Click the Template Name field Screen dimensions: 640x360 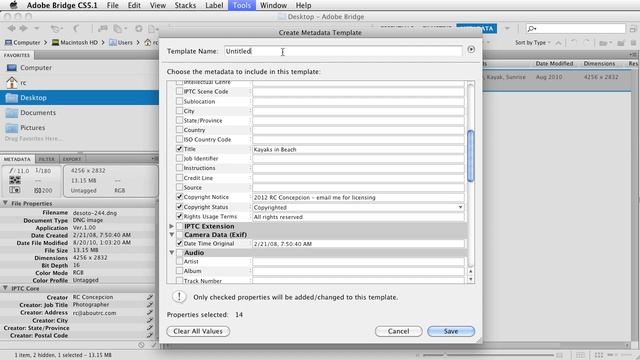click(343, 51)
